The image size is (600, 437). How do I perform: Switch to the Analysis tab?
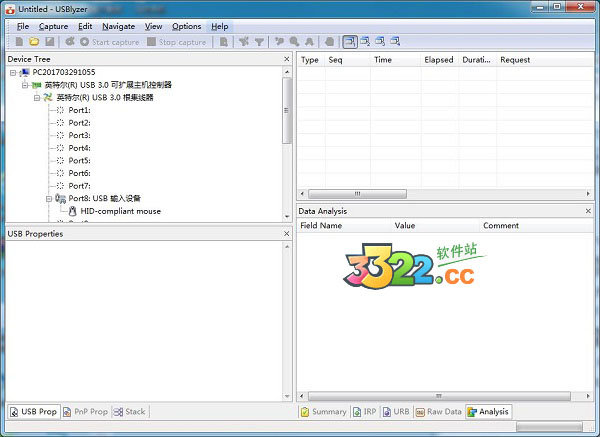pyautogui.click(x=488, y=412)
